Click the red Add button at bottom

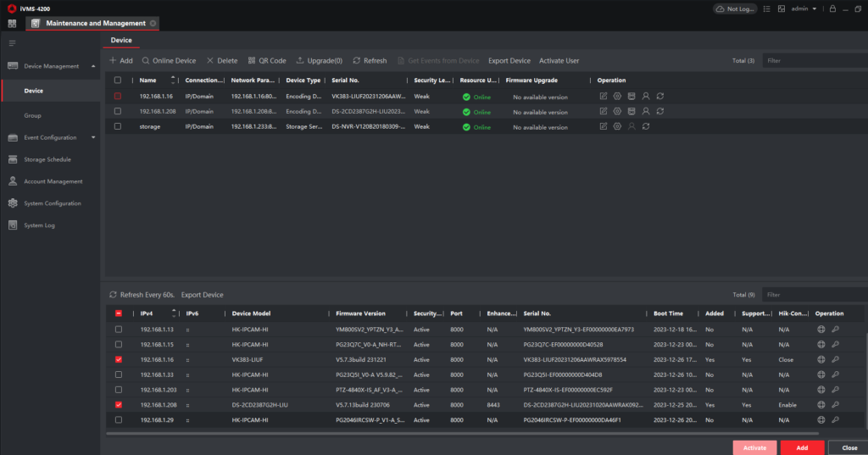802,447
